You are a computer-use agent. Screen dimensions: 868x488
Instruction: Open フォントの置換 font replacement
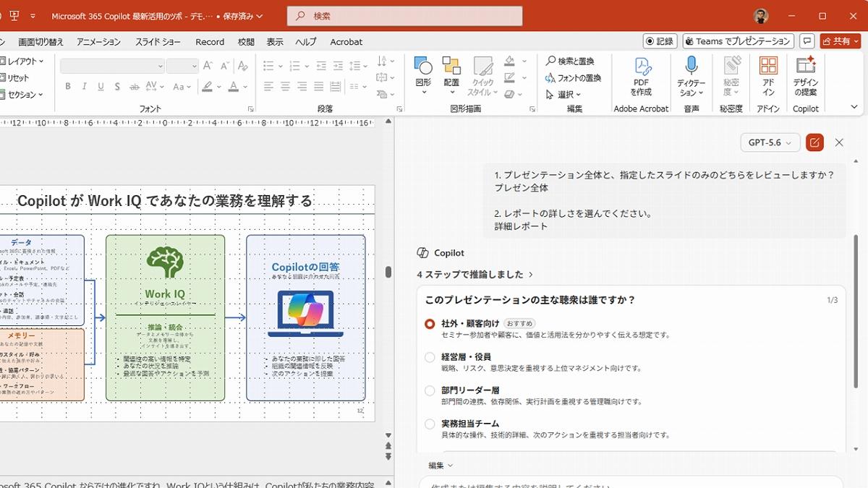tap(574, 78)
